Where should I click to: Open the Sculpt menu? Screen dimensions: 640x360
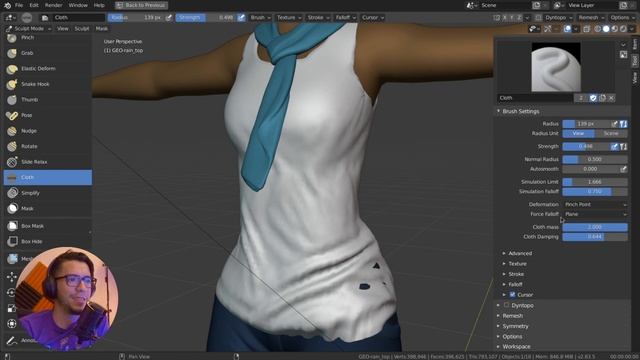pyautogui.click(x=82, y=29)
